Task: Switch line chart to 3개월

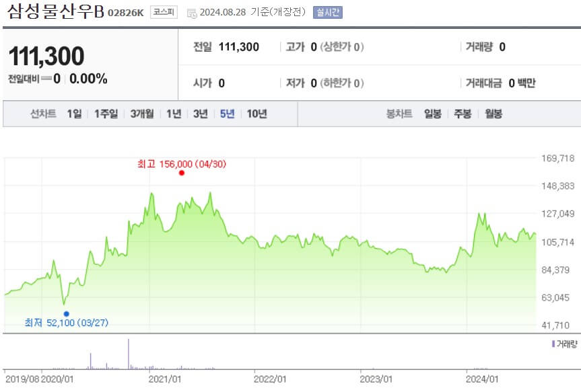Action: pyautogui.click(x=142, y=114)
